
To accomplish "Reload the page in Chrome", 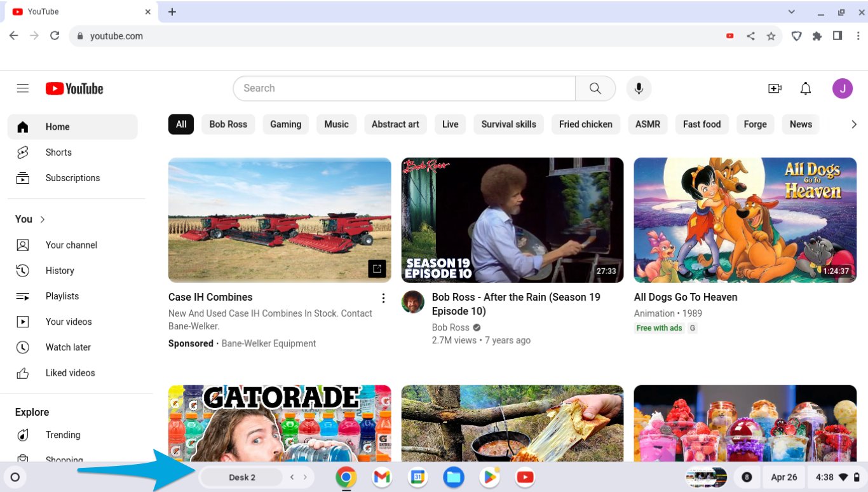I will (55, 36).
